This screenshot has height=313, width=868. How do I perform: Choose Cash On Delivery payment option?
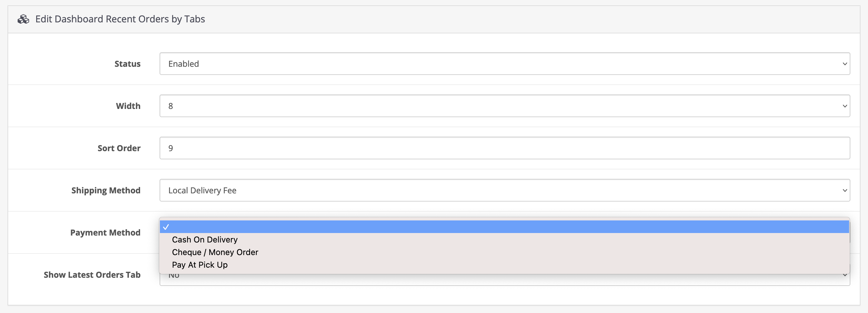click(x=205, y=239)
